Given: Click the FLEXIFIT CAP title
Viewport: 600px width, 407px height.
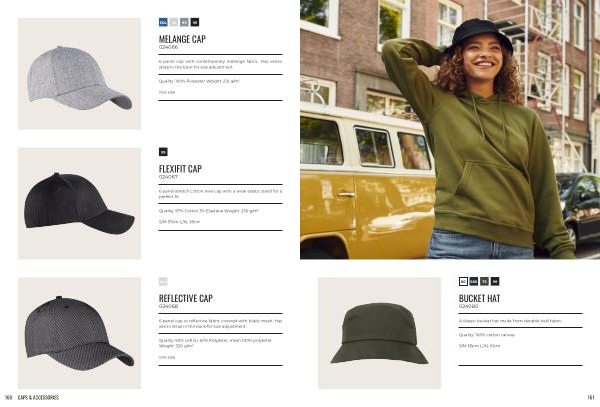Looking at the screenshot, I should point(180,169).
